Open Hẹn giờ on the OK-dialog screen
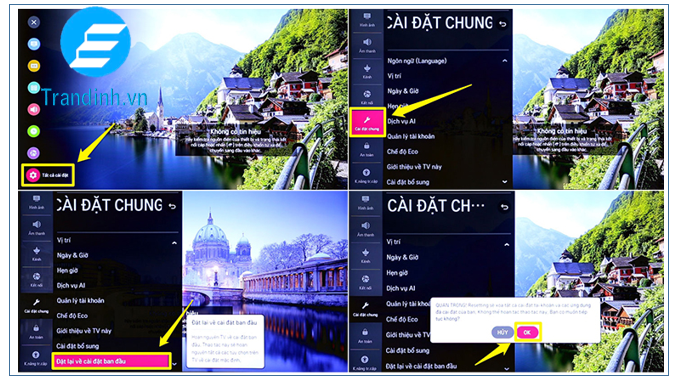Screen dimensions: 684x391 pos(397,273)
